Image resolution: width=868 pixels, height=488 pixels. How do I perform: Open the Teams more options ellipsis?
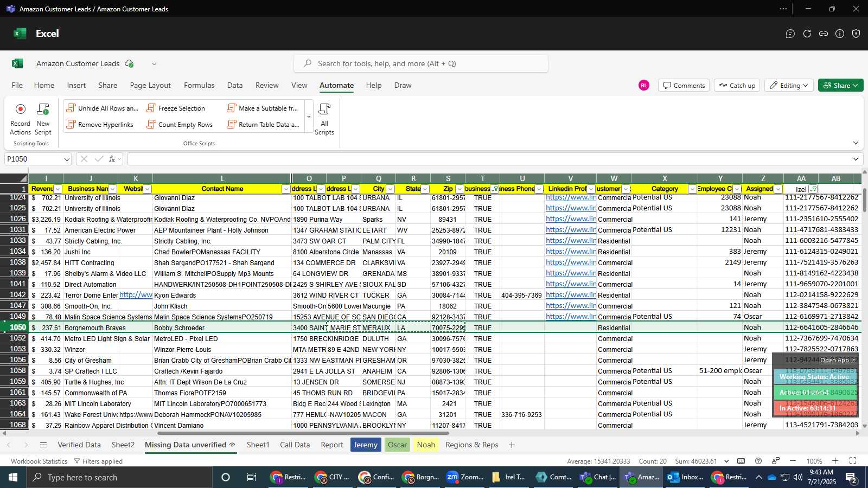tap(783, 9)
